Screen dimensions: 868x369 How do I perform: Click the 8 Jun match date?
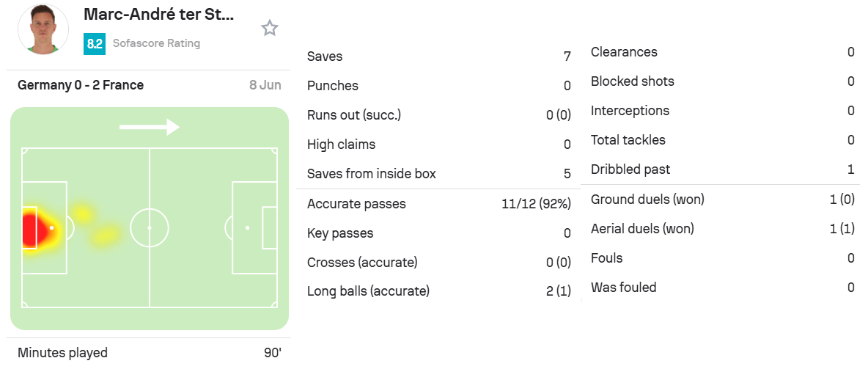[x=265, y=85]
